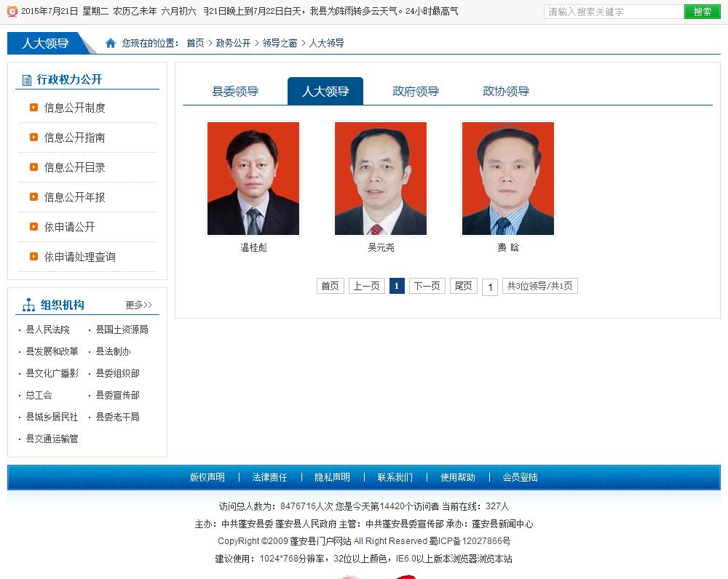Image resolution: width=728 pixels, height=579 pixels.
Task: Open the portrait photo of 吴元尧
Action: tap(381, 178)
